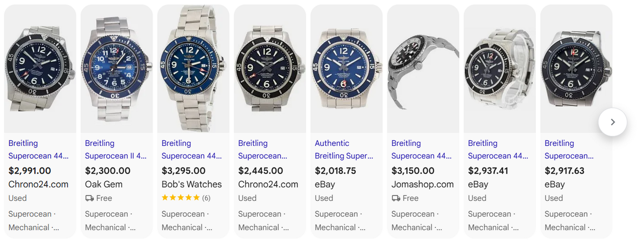Open the $2,018.75 eBay watch image
This screenshot has height=245, width=644.
(x=346, y=69)
